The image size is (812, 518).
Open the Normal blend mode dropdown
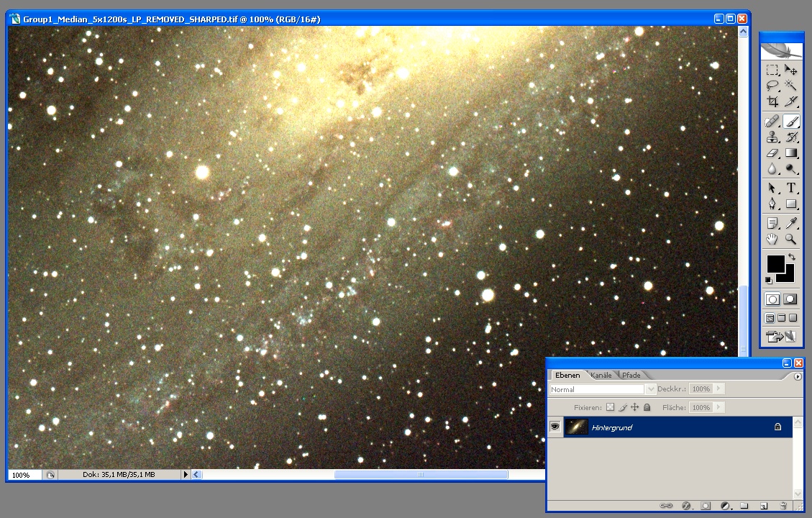(x=650, y=389)
